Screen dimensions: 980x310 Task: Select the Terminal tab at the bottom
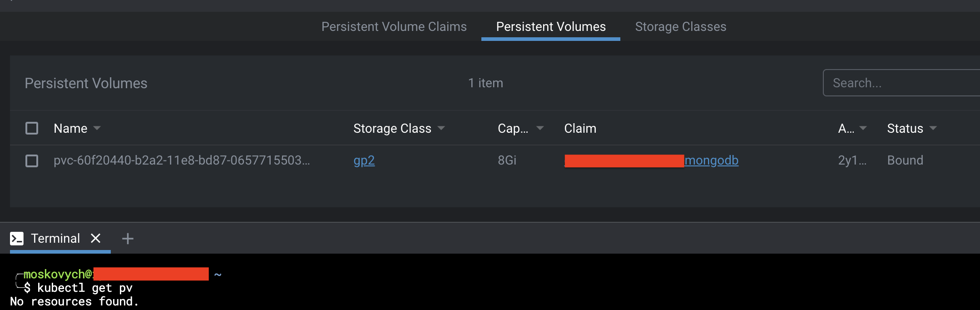pyautogui.click(x=54, y=238)
